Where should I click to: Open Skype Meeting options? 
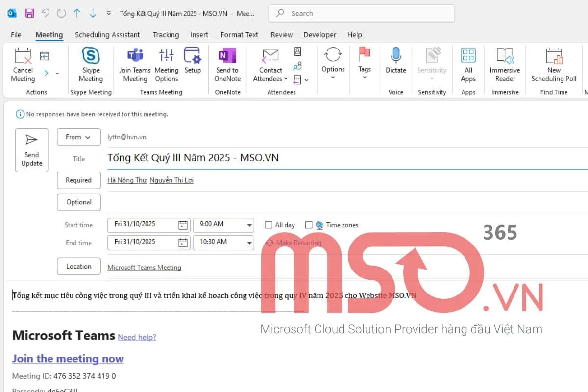point(90,64)
